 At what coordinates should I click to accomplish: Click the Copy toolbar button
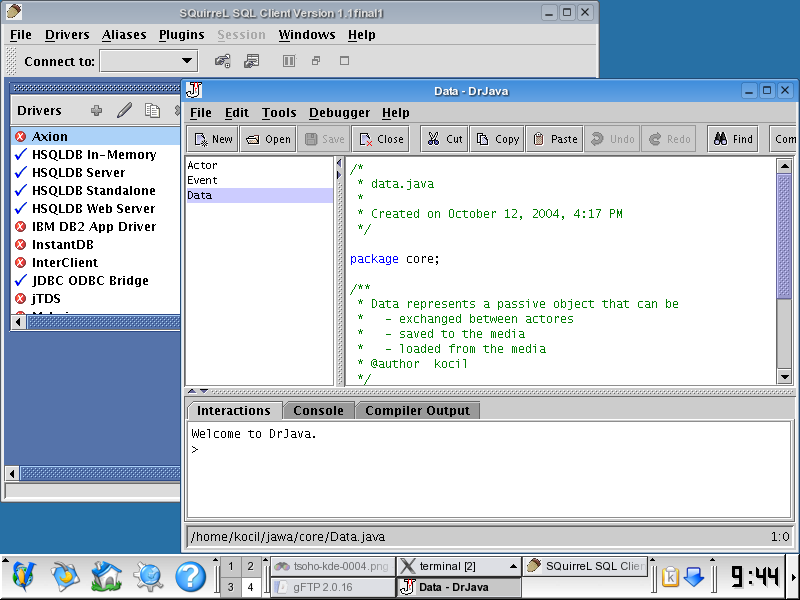(x=496, y=139)
